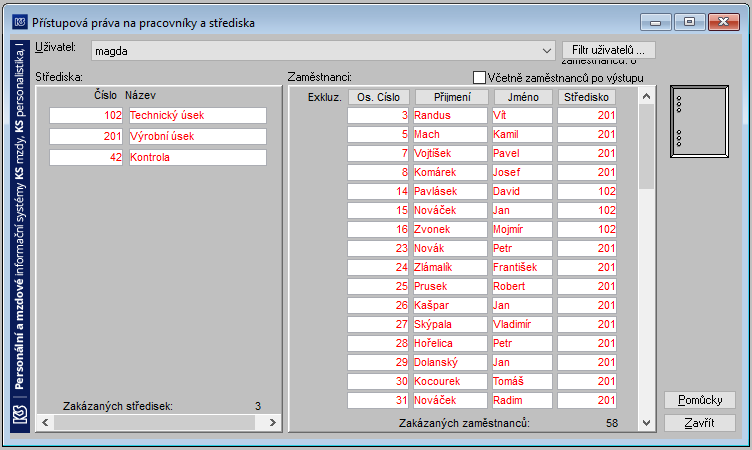Screen dimensions: 752x450
Task: Select surname 'Zlámalík' in employee list
Action: click(x=450, y=267)
